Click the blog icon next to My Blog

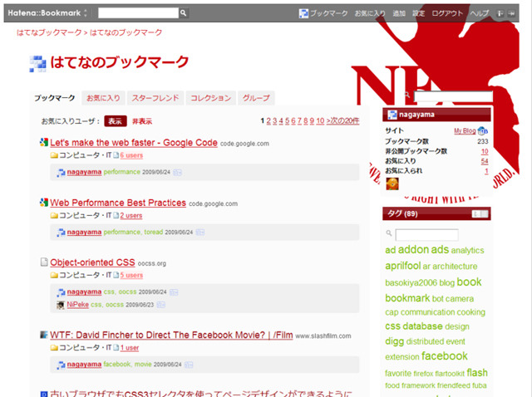(x=482, y=130)
